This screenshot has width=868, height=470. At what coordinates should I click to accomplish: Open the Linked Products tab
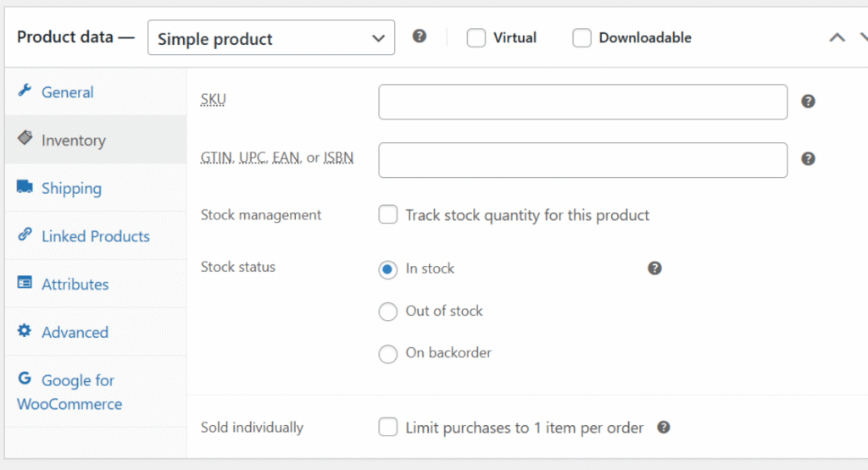(x=95, y=236)
